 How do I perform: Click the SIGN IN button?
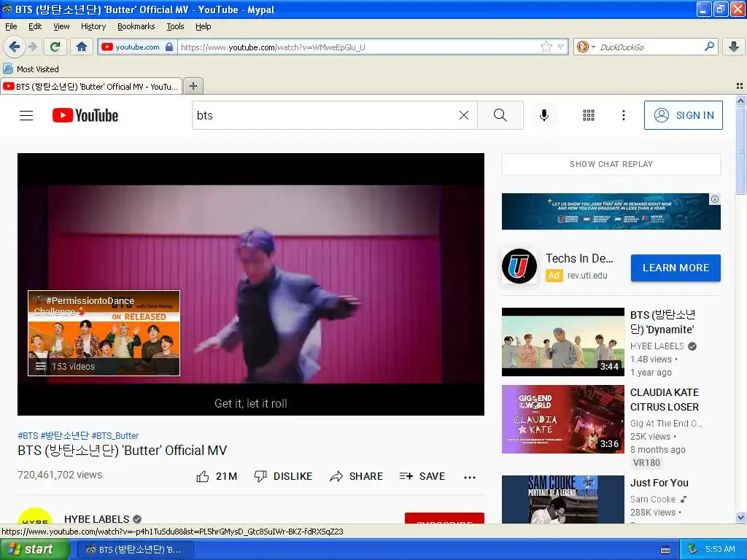point(683,115)
